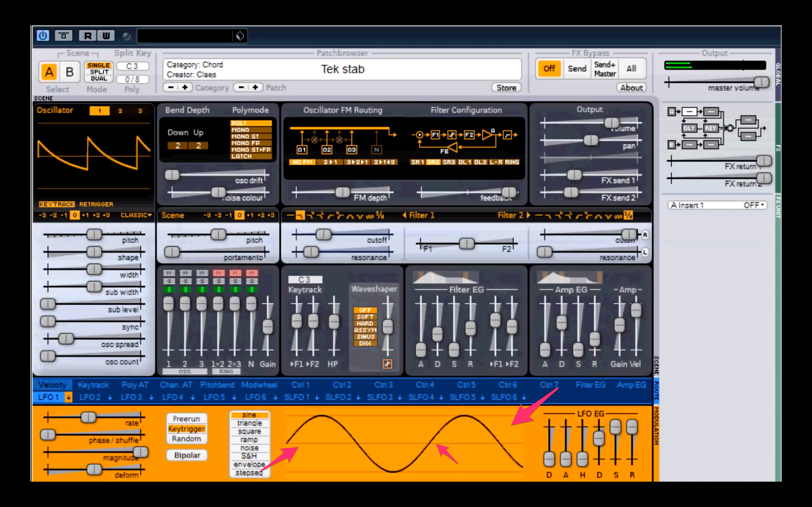Viewport: 812px width, 507px height.
Task: Click the Store patch button
Action: point(506,88)
